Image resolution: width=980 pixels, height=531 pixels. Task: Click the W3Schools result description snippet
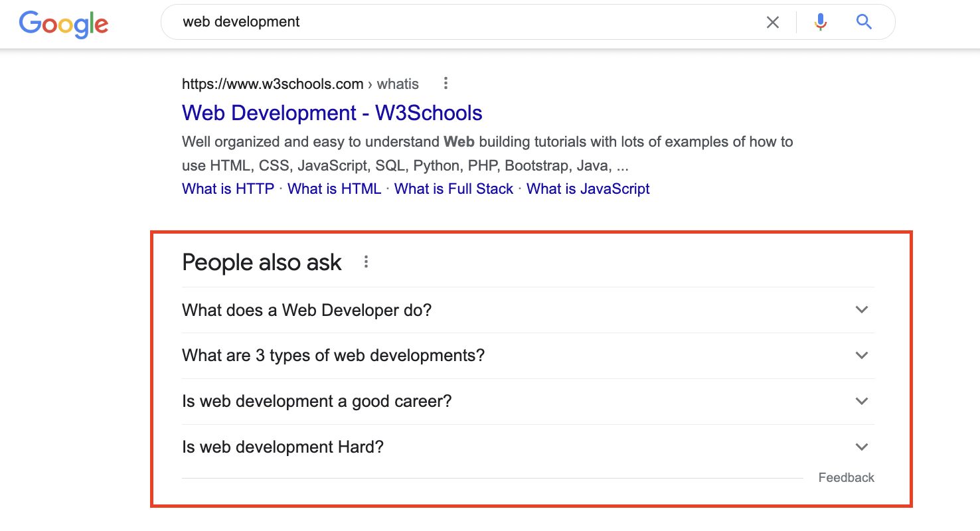tap(487, 153)
